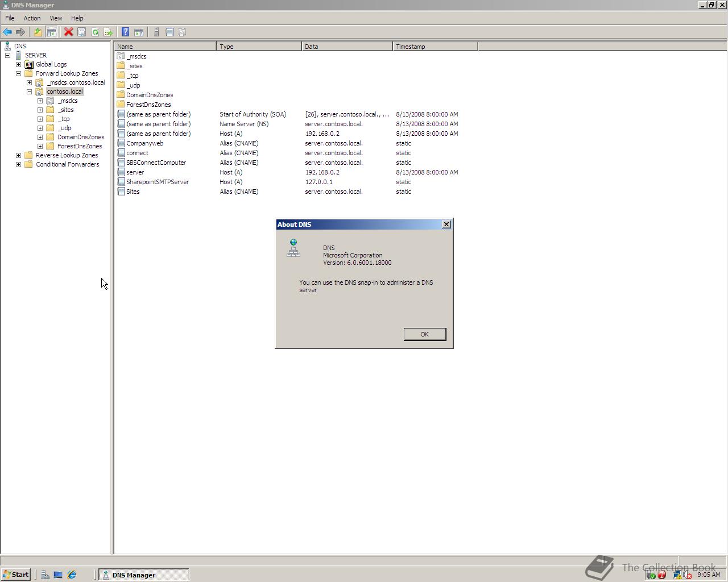This screenshot has height=582, width=728.
Task: Open the Start menu
Action: click(x=16, y=575)
